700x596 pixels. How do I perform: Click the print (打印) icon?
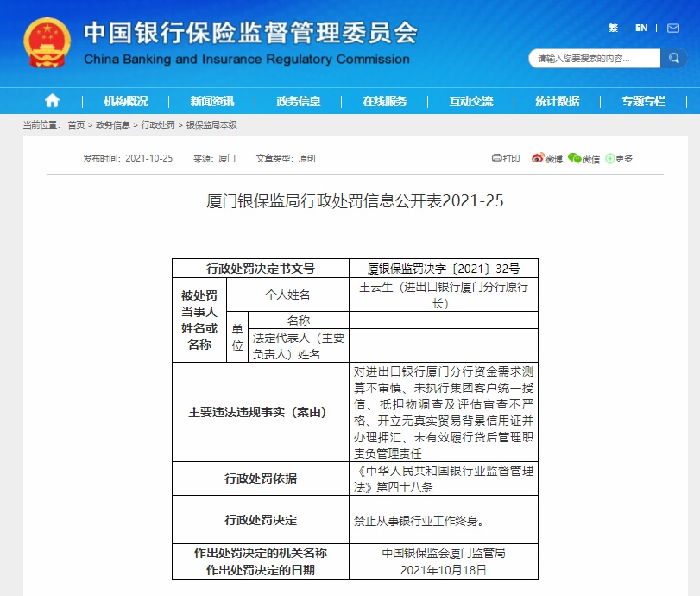coord(506,159)
